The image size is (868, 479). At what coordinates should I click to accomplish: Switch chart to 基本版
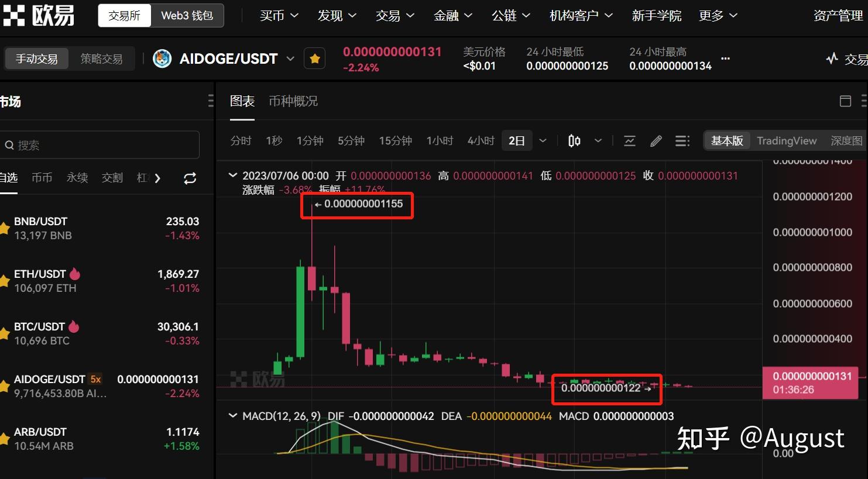tap(727, 141)
